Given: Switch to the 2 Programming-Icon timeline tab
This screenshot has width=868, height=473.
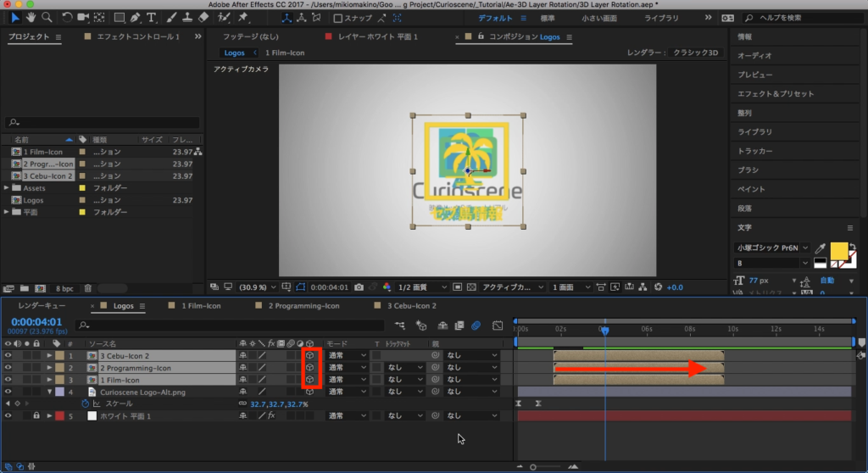Looking at the screenshot, I should pos(303,305).
